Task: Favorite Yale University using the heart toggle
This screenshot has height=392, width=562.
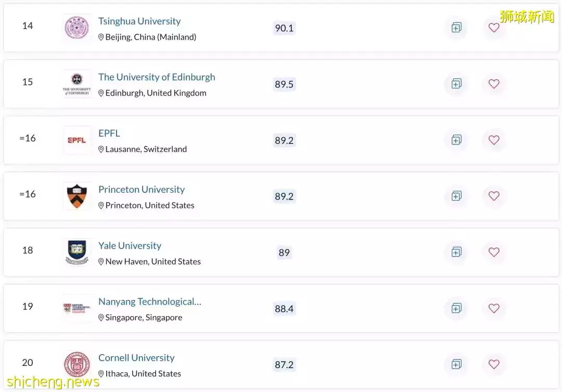Action: coord(494,252)
